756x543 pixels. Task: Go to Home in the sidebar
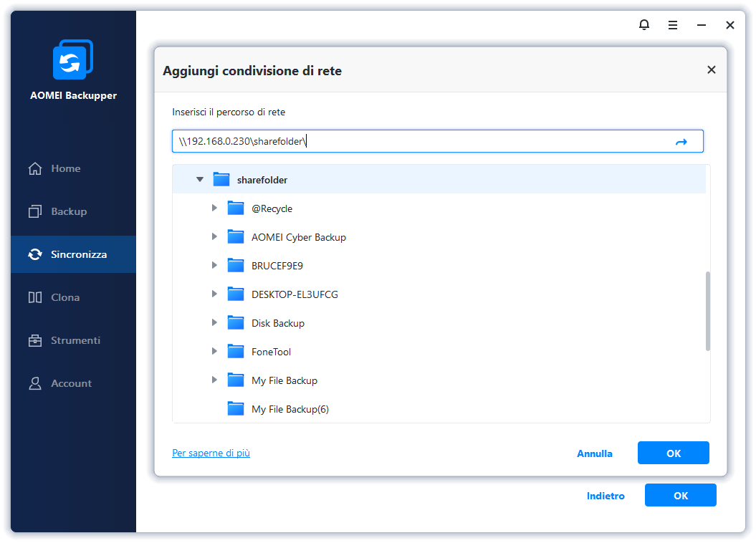(x=73, y=168)
